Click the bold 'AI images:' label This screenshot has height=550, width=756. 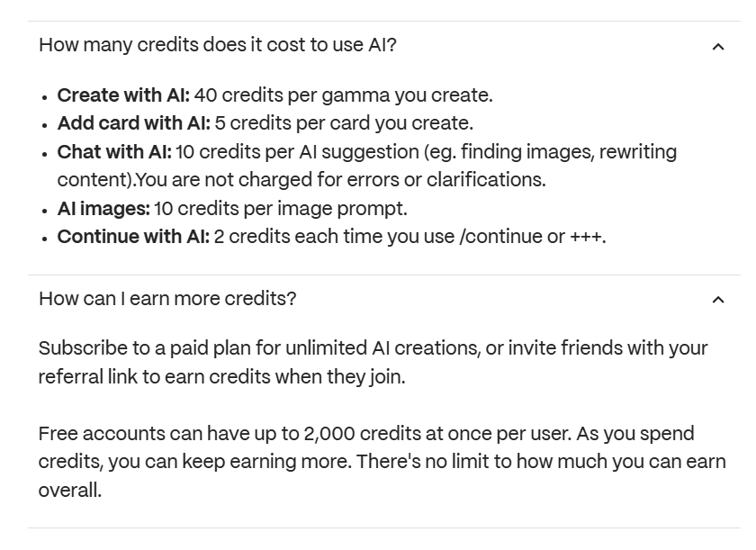tap(103, 209)
